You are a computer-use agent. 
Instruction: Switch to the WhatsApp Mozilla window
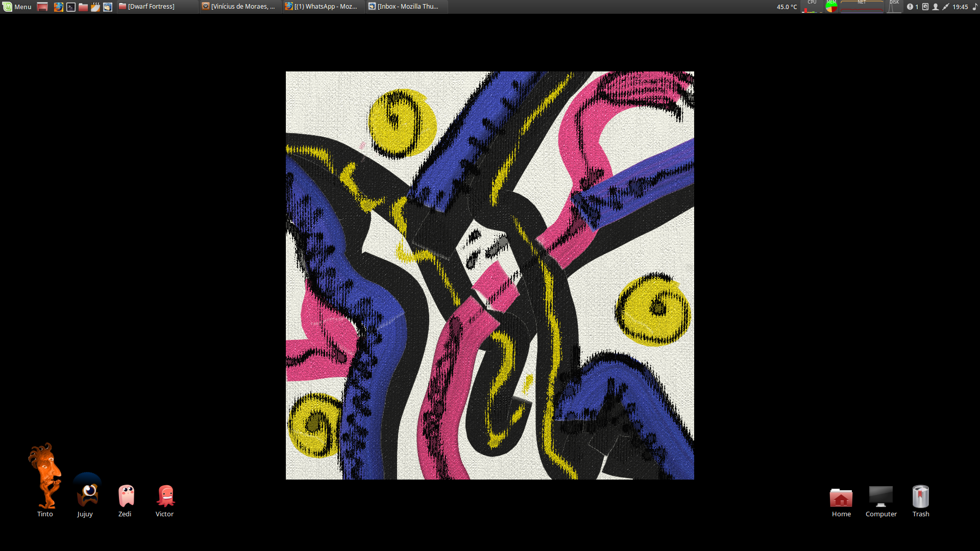[324, 7]
